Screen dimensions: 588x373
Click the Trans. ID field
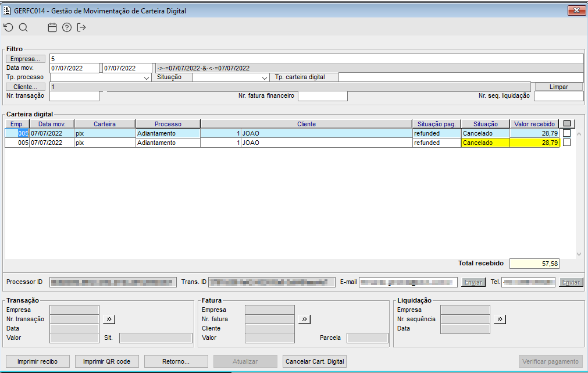click(272, 282)
